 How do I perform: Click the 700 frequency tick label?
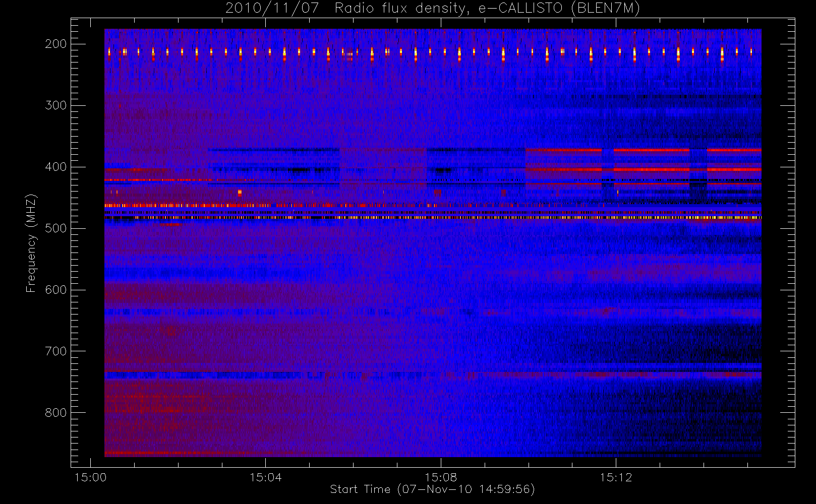[55, 351]
